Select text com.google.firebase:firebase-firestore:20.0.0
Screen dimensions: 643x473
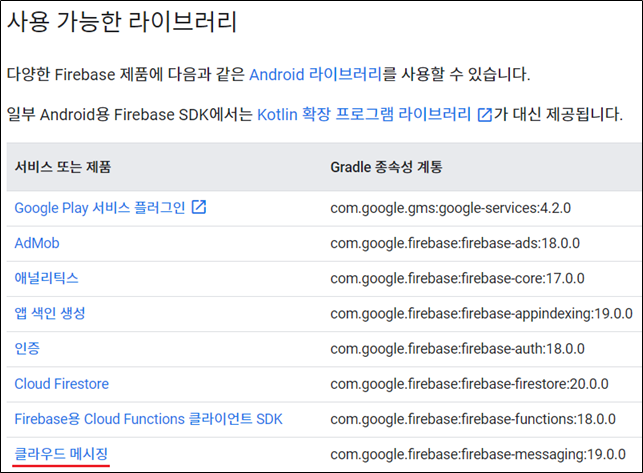pyautogui.click(x=470, y=384)
